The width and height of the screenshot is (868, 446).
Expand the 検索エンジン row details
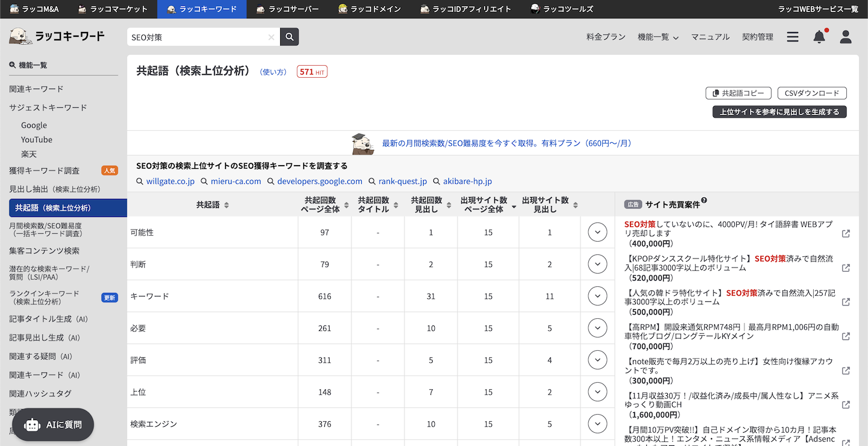pos(597,424)
